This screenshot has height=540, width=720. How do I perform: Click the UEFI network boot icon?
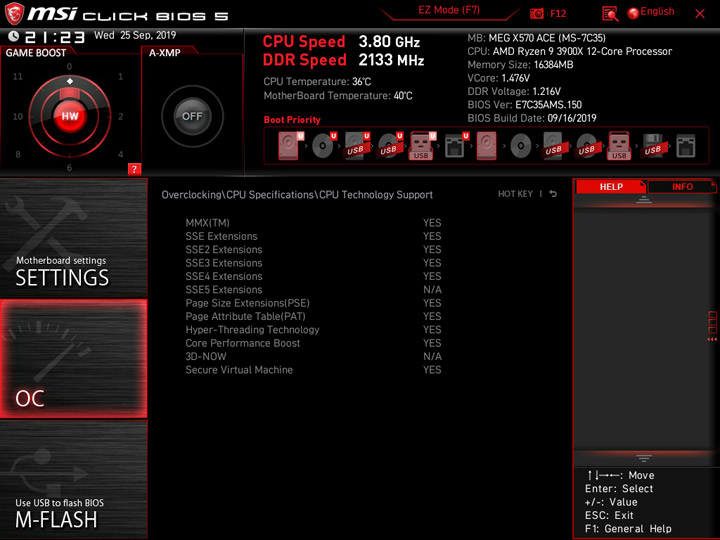(x=456, y=146)
